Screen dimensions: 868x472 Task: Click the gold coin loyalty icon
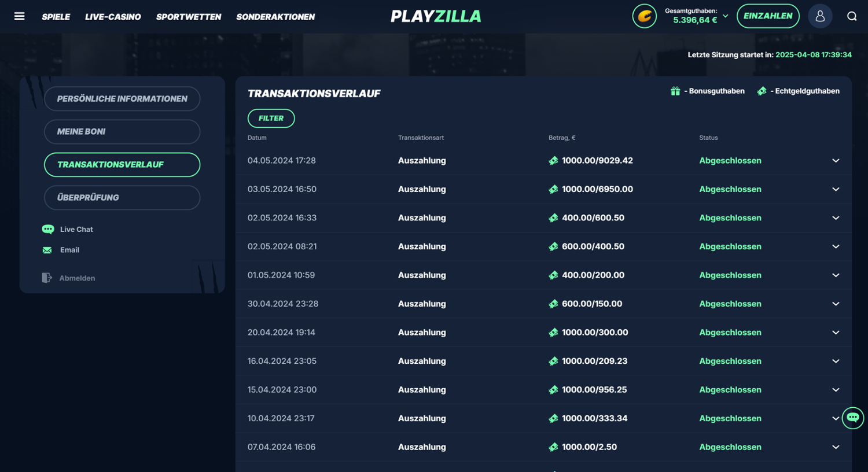click(644, 16)
